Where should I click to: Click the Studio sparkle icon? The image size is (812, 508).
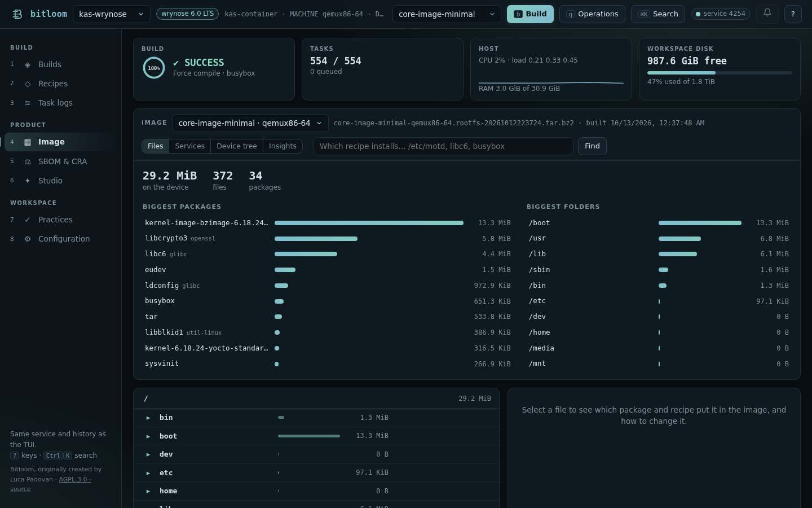coord(28,181)
